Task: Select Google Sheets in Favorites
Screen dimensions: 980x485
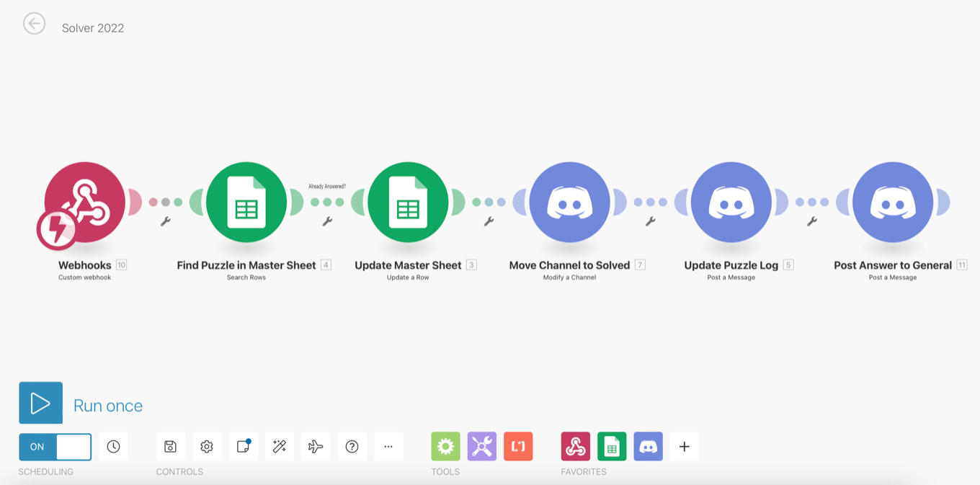Action: 612,447
